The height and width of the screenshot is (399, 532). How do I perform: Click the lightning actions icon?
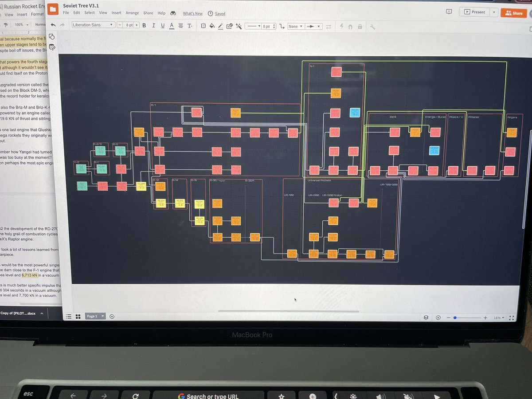tap(342, 27)
